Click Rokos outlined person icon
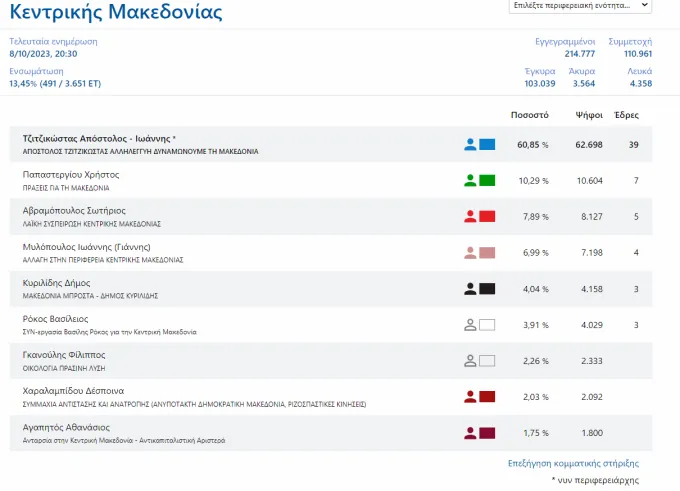The image size is (680, 491). point(470,325)
